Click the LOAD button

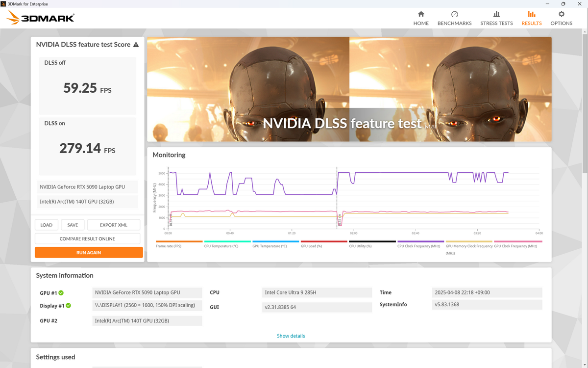47,225
